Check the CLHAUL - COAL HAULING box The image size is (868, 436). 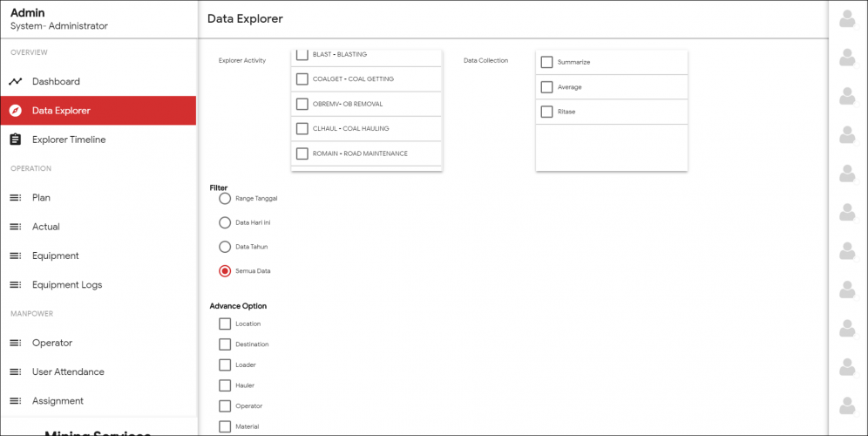[302, 129]
